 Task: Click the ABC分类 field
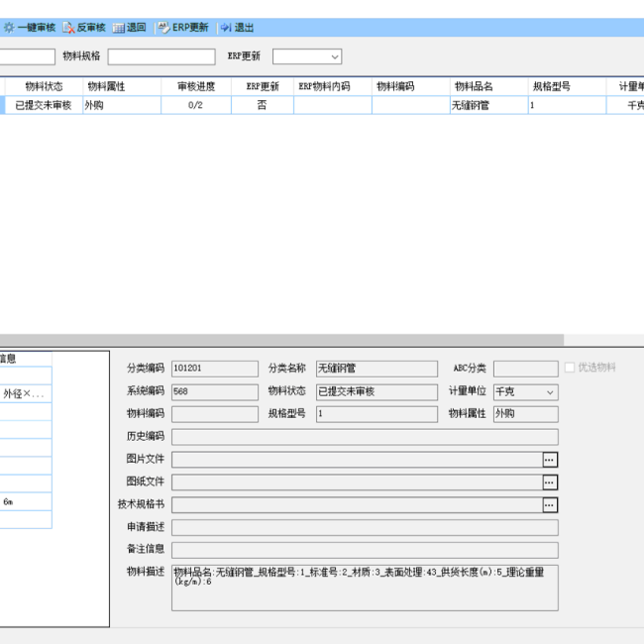point(526,369)
